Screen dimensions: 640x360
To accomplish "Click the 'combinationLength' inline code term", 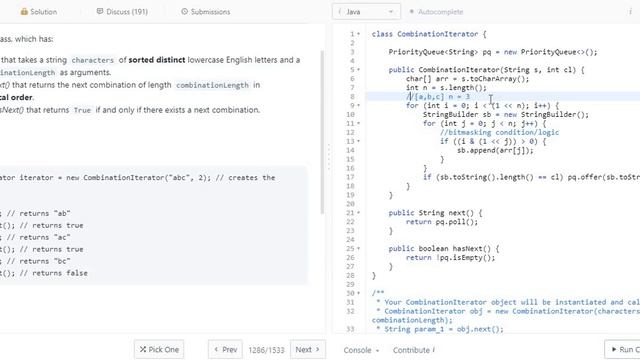I will [x=212, y=85].
